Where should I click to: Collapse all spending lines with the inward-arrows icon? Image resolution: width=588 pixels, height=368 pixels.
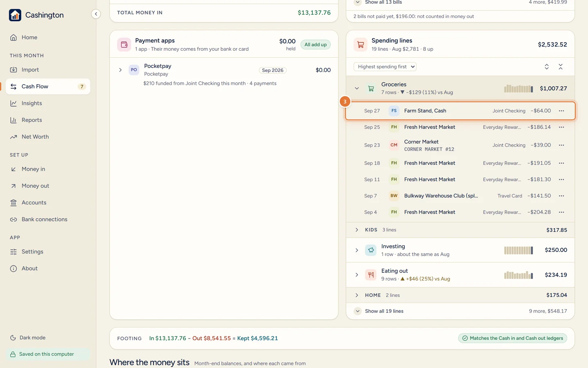(561, 67)
